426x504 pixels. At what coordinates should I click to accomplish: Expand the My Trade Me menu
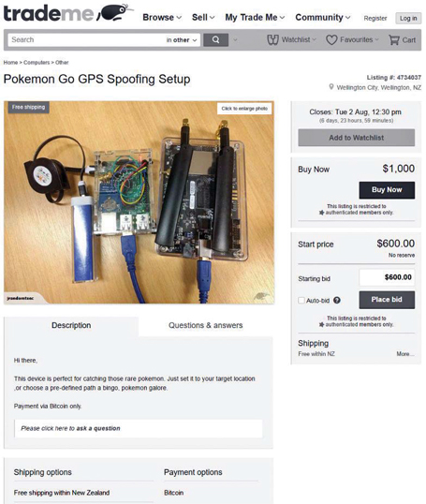(255, 18)
